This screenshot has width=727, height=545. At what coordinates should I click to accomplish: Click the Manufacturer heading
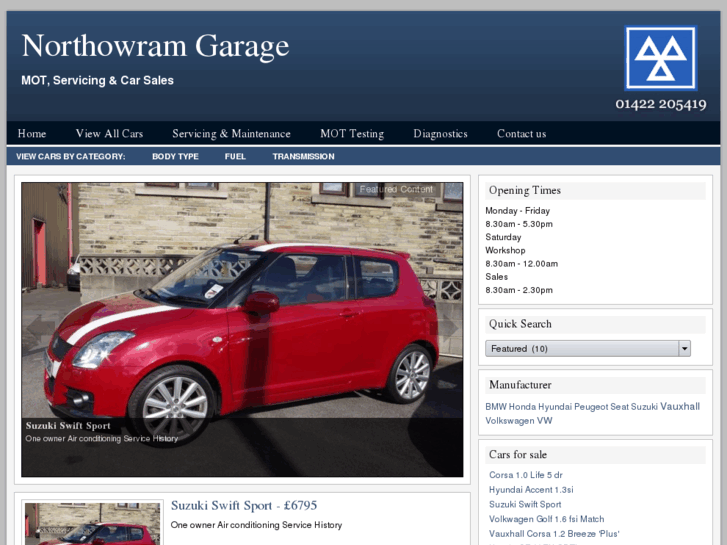pyautogui.click(x=520, y=385)
